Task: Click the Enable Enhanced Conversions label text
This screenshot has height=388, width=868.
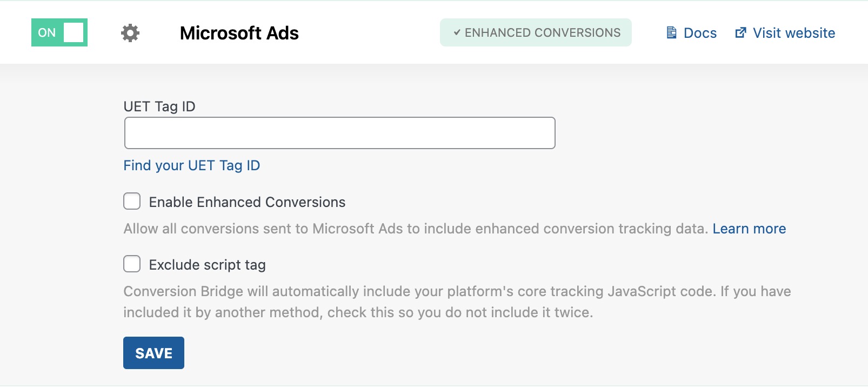Action: (x=247, y=202)
